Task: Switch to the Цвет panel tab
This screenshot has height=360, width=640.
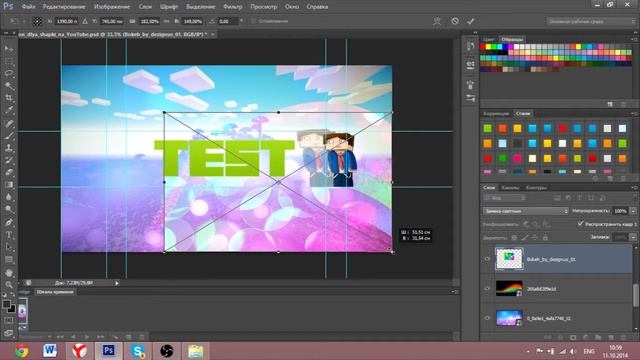Action: click(x=488, y=40)
